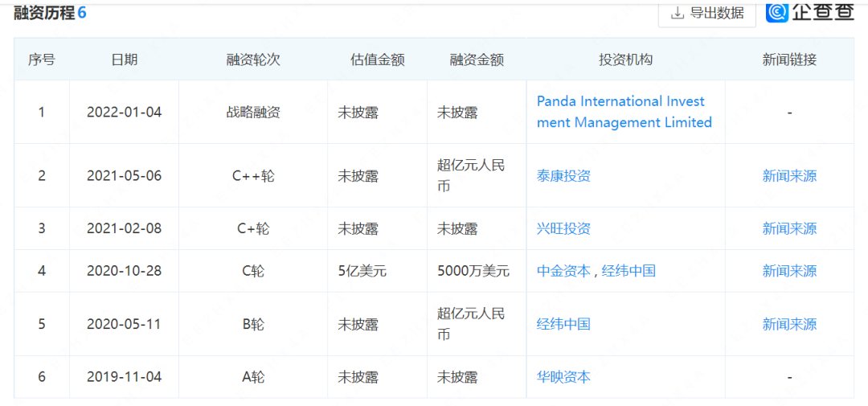Open 经纬中国 link in the B轮 row
Viewport: 868px width, 406px height.
point(563,324)
